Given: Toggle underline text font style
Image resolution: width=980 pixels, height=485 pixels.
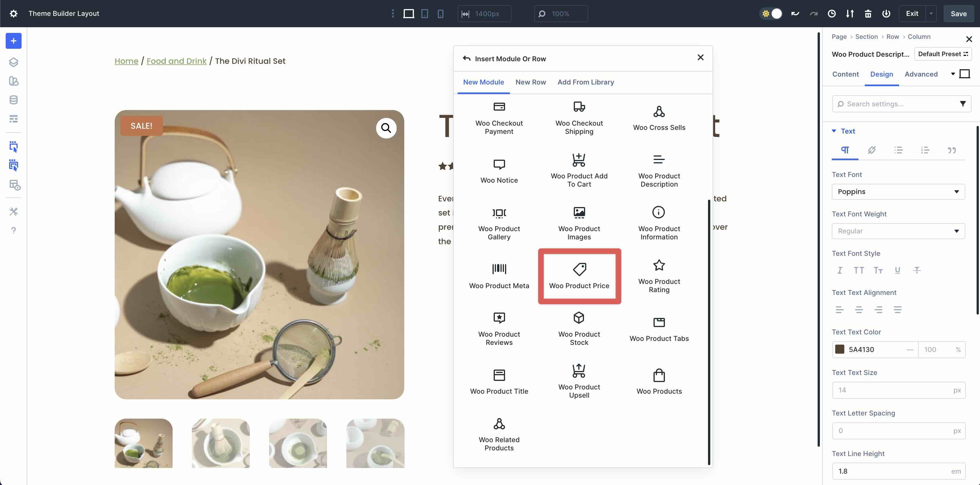Looking at the screenshot, I should point(897,270).
